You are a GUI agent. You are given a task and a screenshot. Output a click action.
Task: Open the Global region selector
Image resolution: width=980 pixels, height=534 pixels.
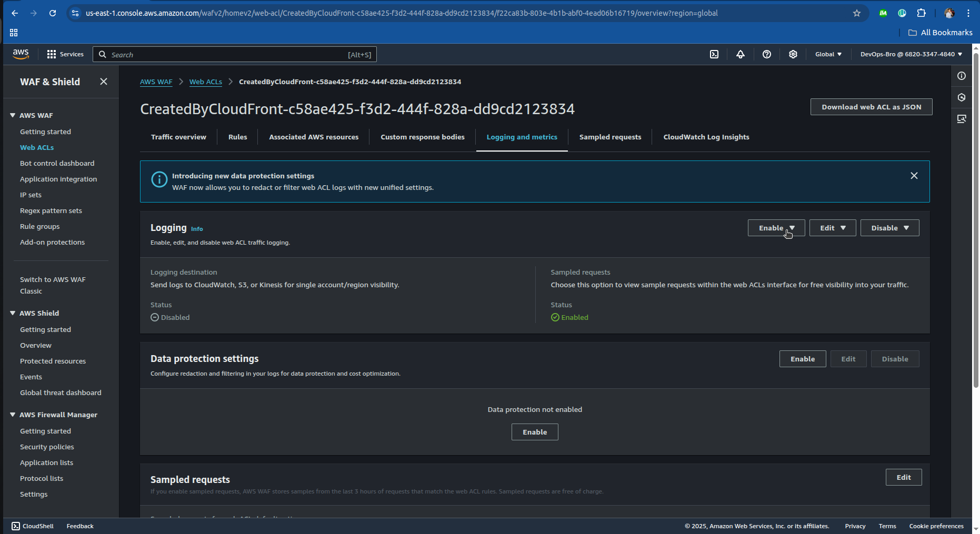click(828, 54)
